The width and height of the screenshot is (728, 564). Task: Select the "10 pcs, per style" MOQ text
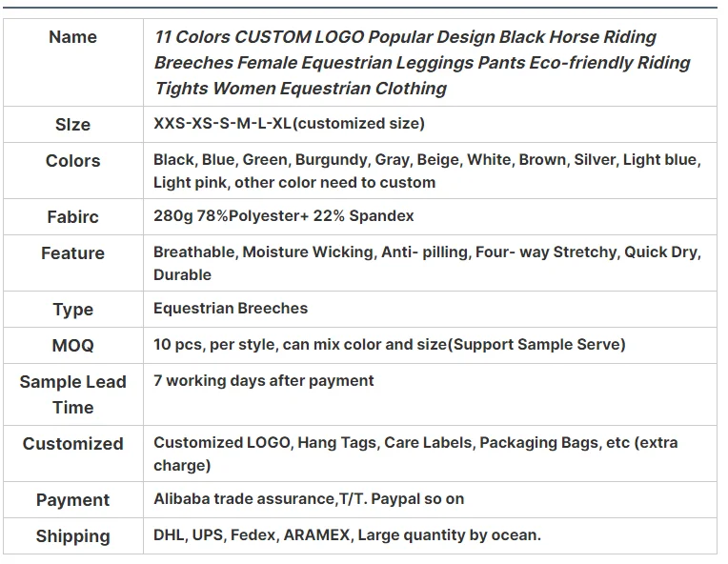pos(389,345)
